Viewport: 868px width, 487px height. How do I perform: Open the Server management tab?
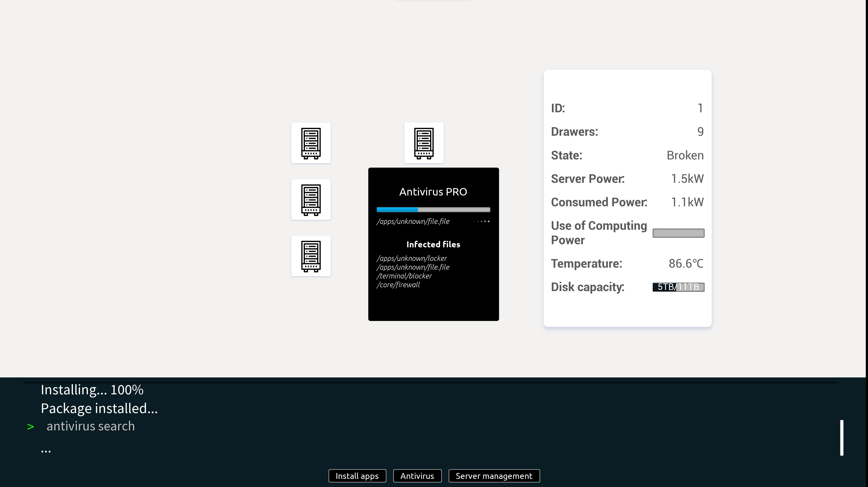(x=494, y=476)
